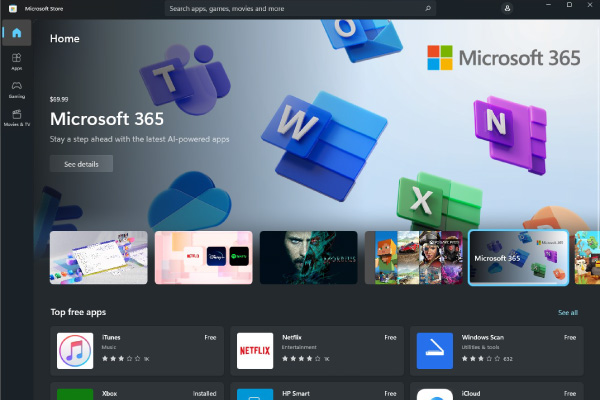Image resolution: width=600 pixels, height=400 pixels.
Task: Open the Home section in sidebar
Action: click(x=16, y=33)
